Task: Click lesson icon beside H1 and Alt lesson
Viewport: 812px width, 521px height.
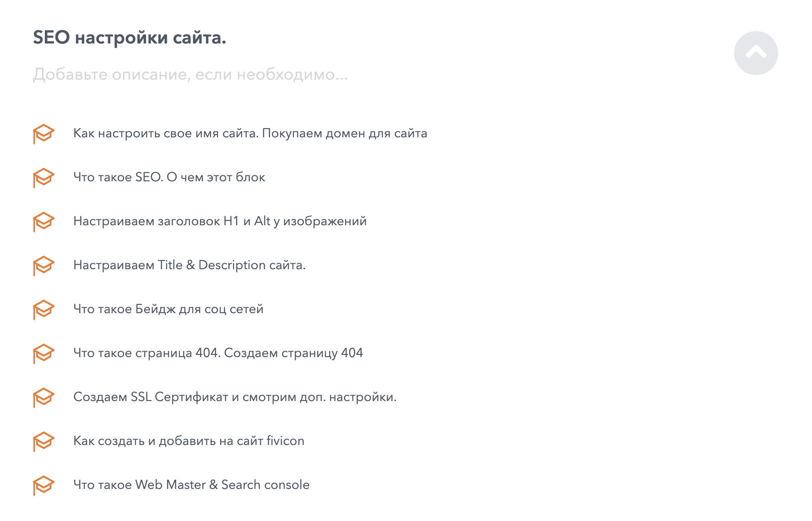Action: (43, 222)
